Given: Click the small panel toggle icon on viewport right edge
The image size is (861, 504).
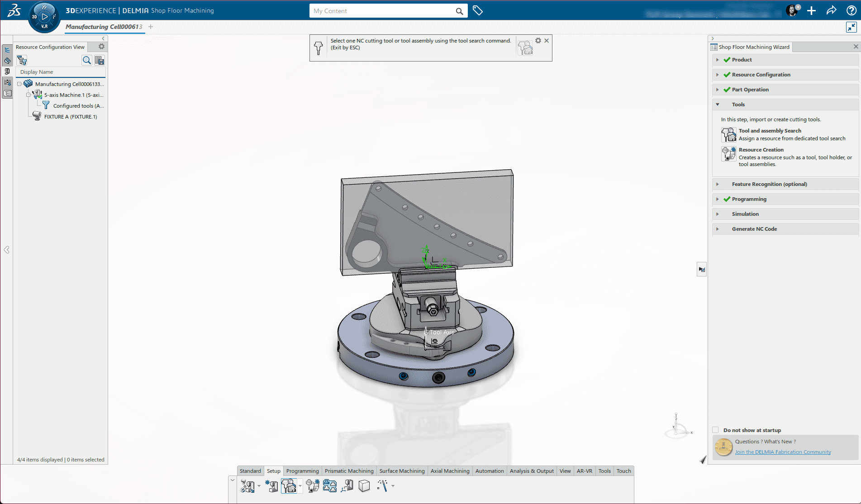Looking at the screenshot, I should 702,270.
